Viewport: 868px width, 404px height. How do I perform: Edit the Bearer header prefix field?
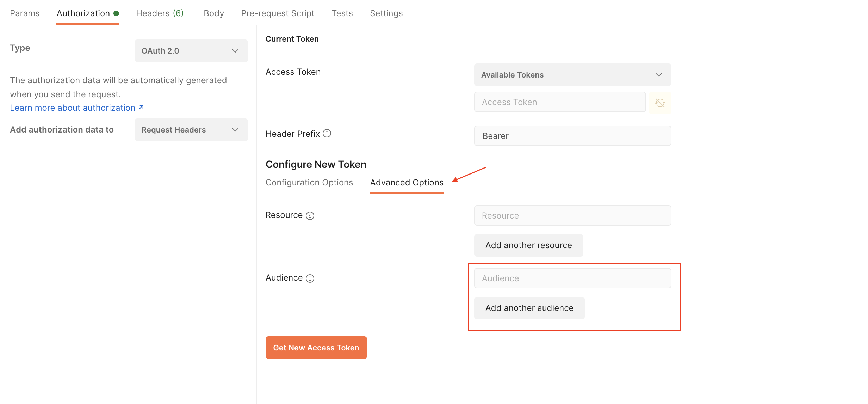point(572,136)
